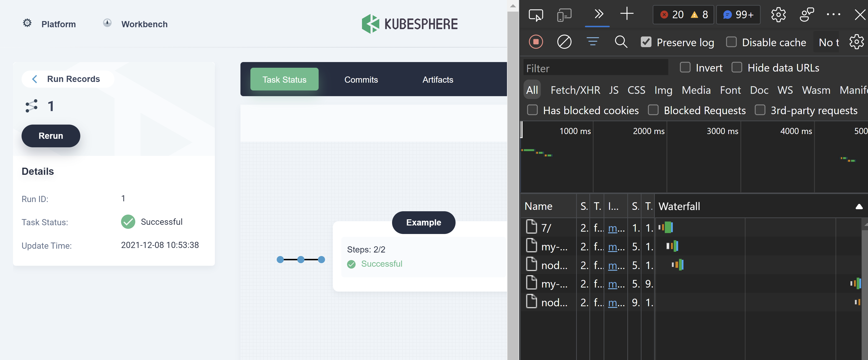868x360 pixels.
Task: Switch to the Commits tab
Action: click(361, 80)
